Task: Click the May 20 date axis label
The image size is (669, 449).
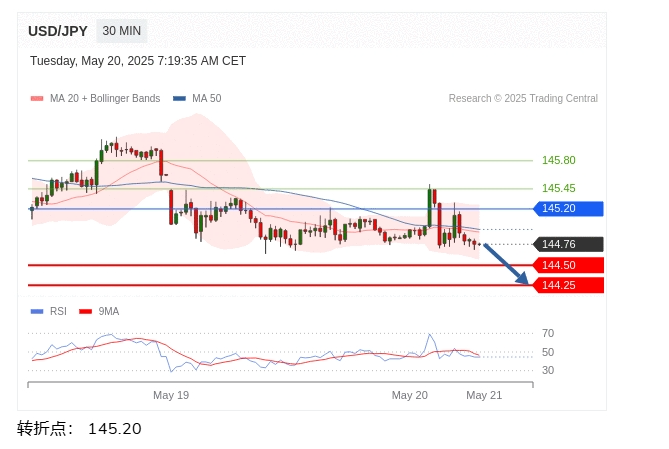Action: [410, 395]
